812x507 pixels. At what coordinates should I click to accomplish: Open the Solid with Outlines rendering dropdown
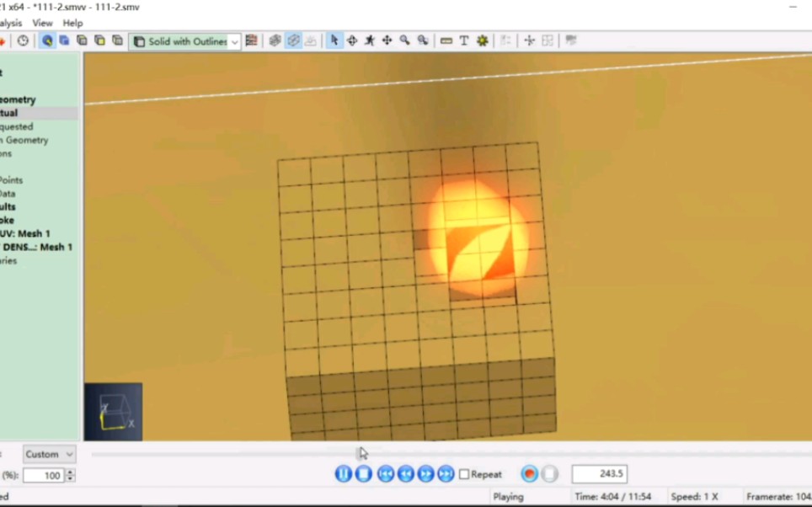point(184,41)
